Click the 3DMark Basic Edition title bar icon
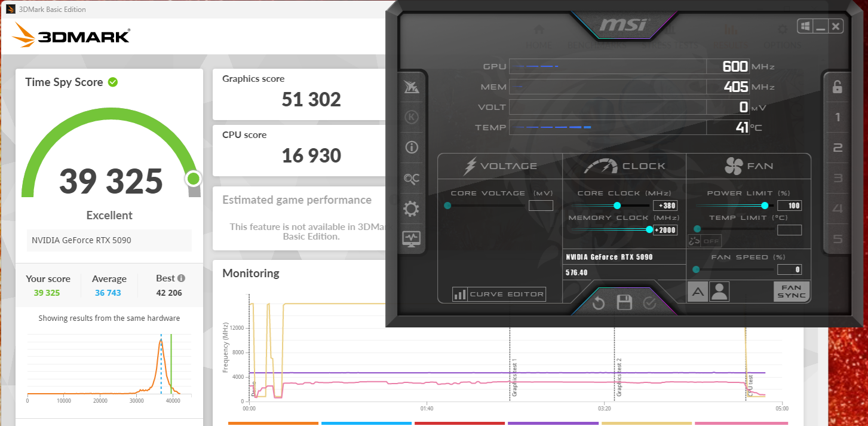 (11, 9)
